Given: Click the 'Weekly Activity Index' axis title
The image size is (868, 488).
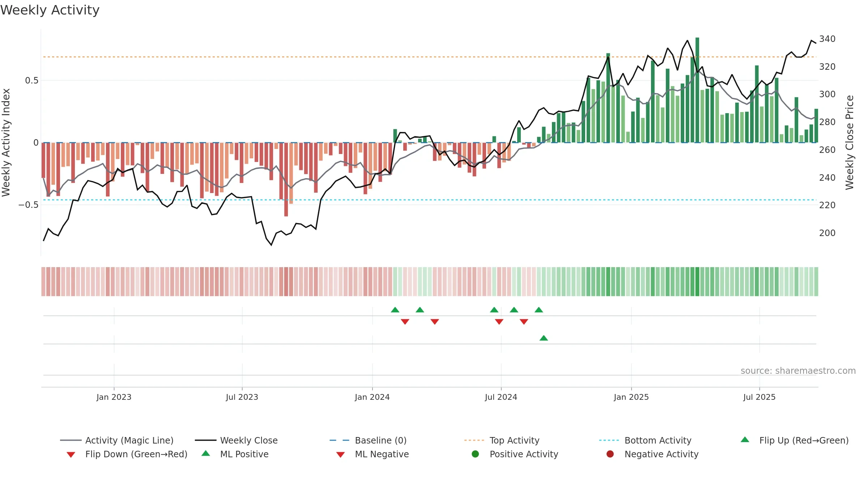Looking at the screenshot, I should pos(6,142).
